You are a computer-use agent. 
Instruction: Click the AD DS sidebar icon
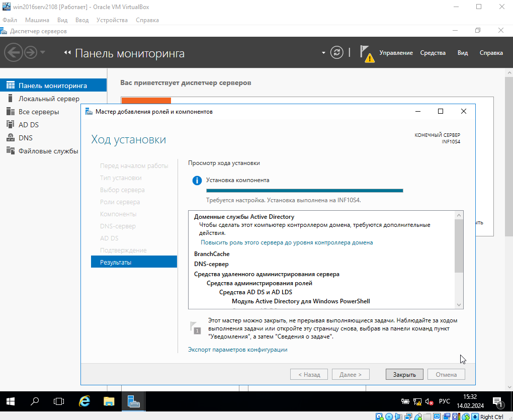pos(11,124)
